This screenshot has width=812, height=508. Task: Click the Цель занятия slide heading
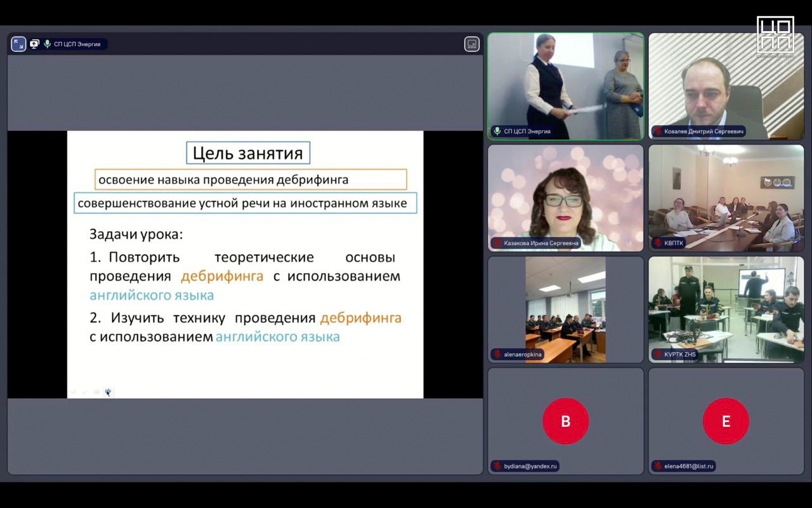(248, 153)
